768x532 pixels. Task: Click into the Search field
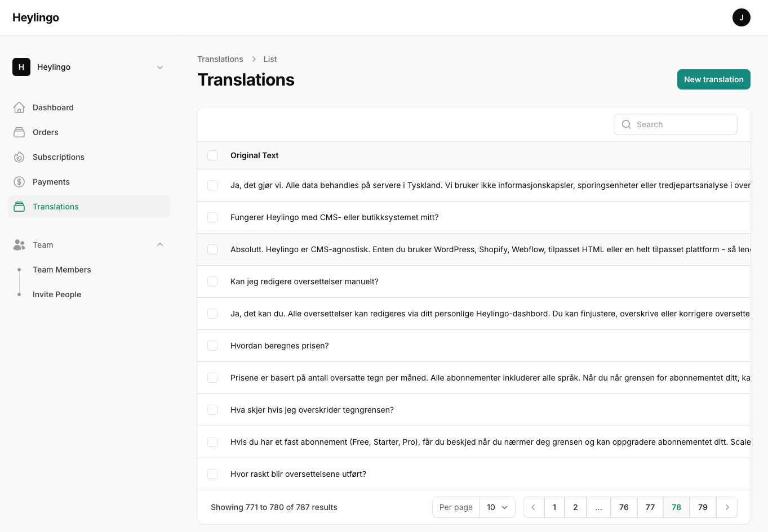pyautogui.click(x=675, y=124)
